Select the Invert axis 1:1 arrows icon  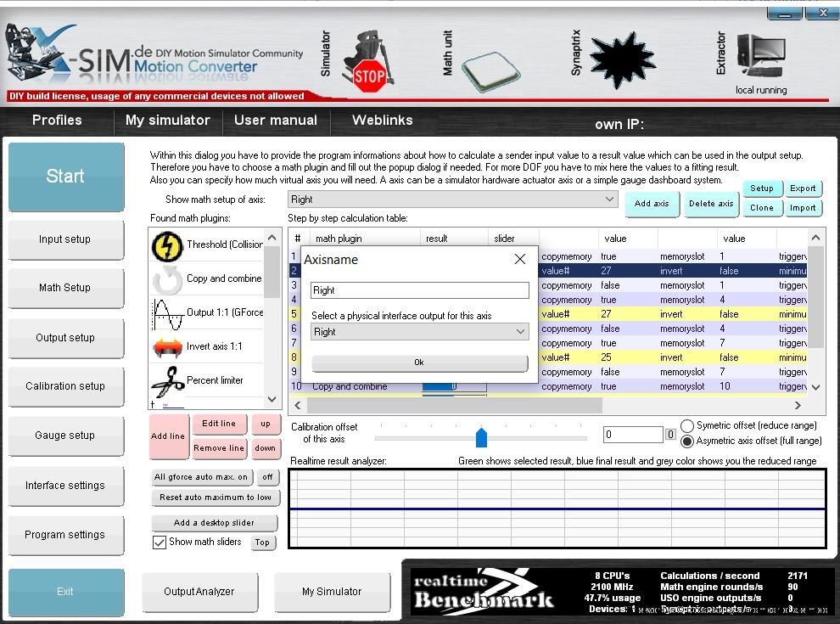coord(168,347)
